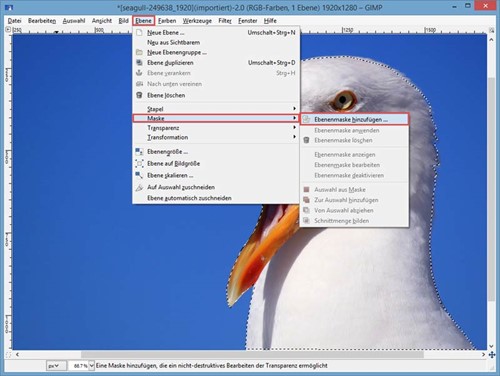Click the icon next to Ebenengröße
This screenshot has height=376, width=500.
(139, 152)
